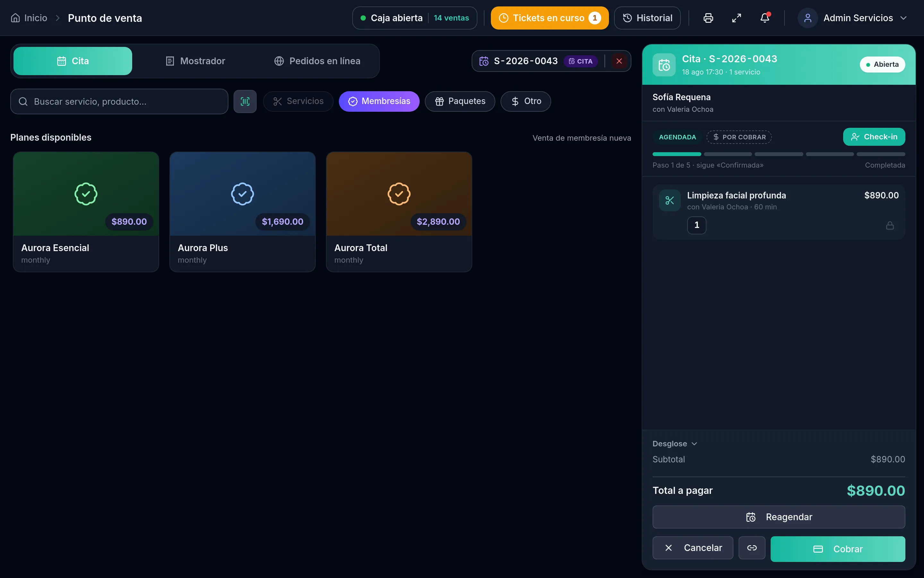Click the badge icon on Aurora Total card
This screenshot has height=578, width=924.
click(x=399, y=194)
